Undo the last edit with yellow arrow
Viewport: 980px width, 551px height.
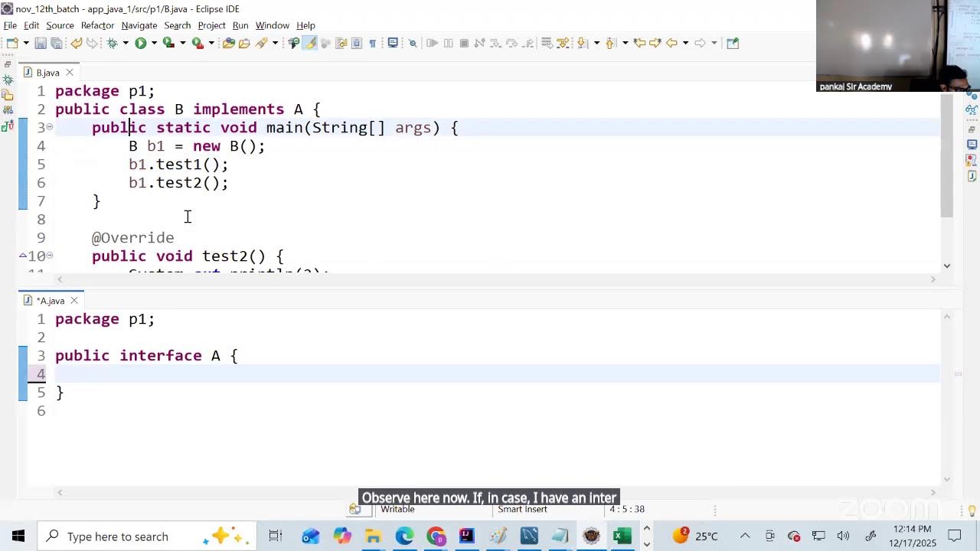(x=76, y=43)
